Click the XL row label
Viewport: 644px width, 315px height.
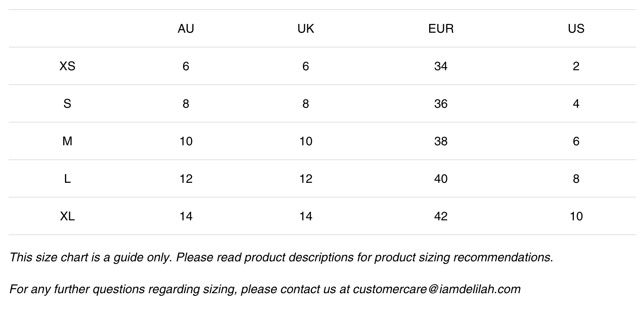pyautogui.click(x=67, y=216)
